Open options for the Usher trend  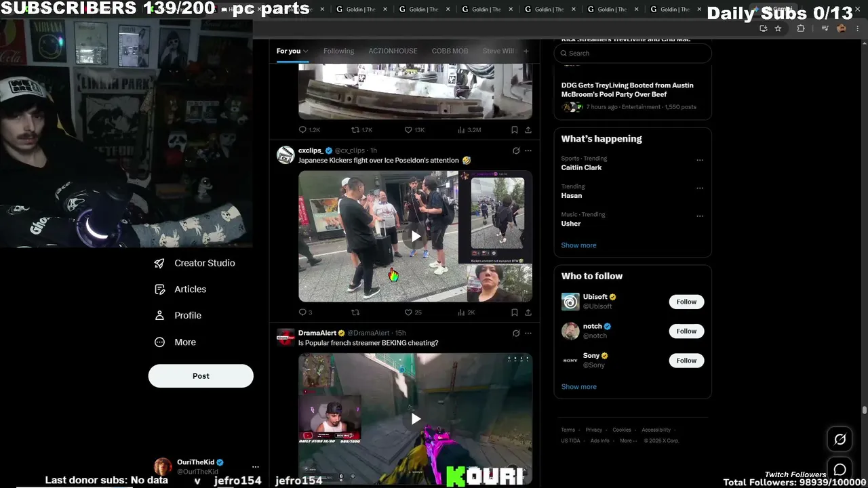(x=700, y=216)
